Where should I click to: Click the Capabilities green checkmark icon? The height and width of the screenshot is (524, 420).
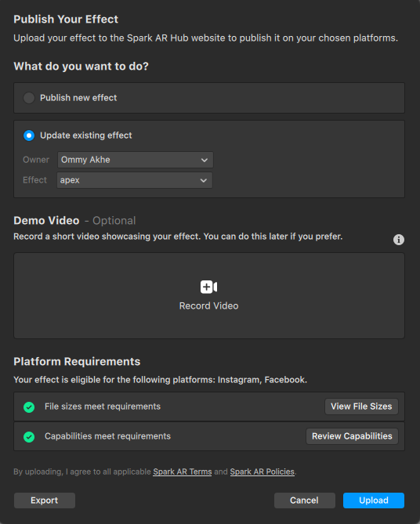[29, 437]
